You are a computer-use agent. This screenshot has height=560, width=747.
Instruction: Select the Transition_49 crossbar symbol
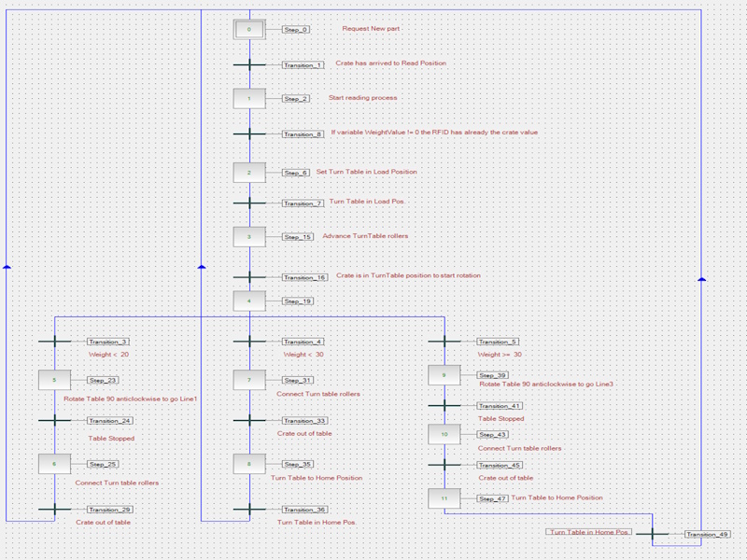point(653,535)
